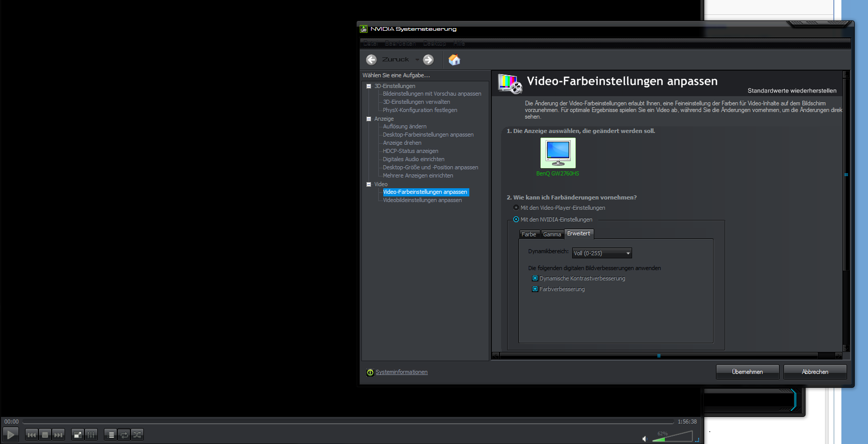The height and width of the screenshot is (444, 868).
Task: Open the Desktop menu
Action: pos(435,43)
